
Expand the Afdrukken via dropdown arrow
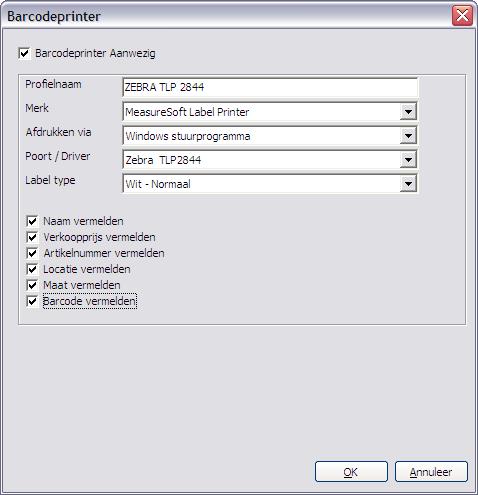[408, 136]
